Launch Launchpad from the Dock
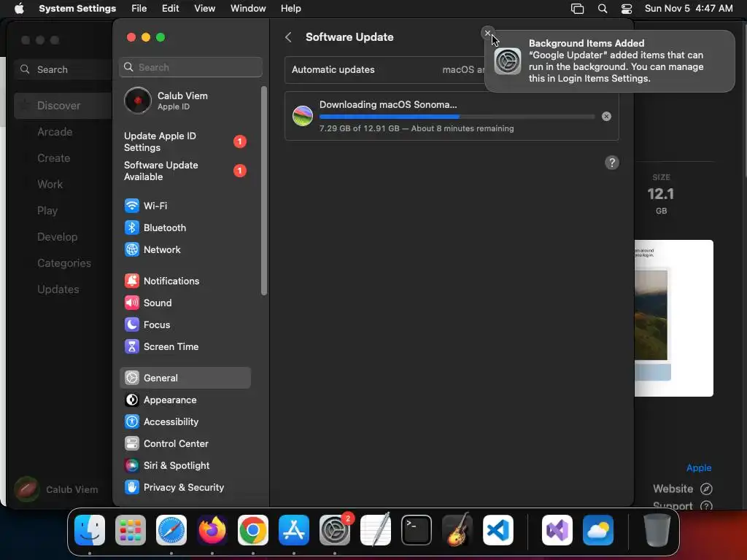The width and height of the screenshot is (747, 560). pos(131,530)
